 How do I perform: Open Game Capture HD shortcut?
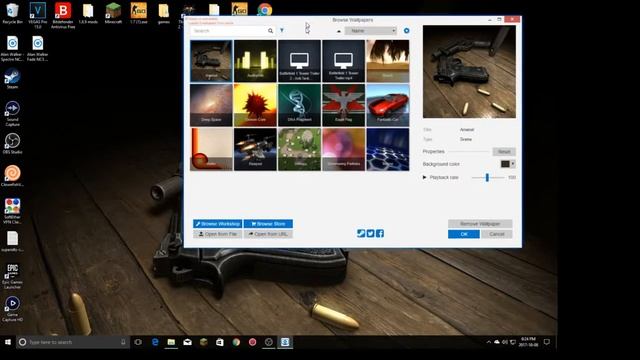pos(12,309)
